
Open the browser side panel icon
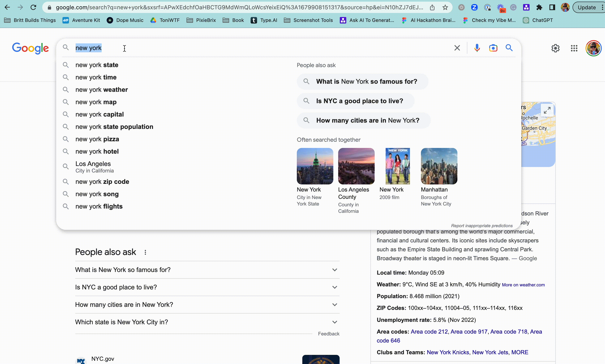click(552, 7)
